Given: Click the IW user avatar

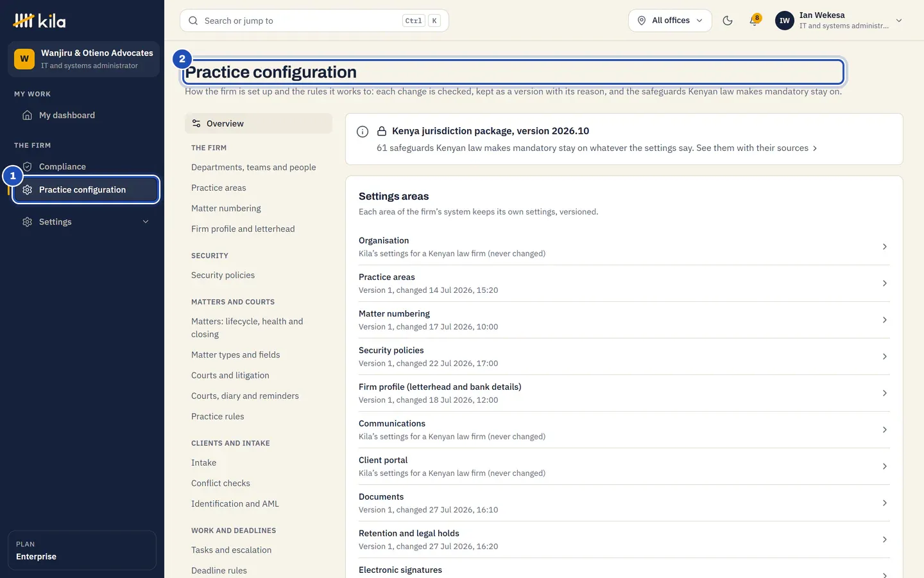Looking at the screenshot, I should [x=785, y=21].
